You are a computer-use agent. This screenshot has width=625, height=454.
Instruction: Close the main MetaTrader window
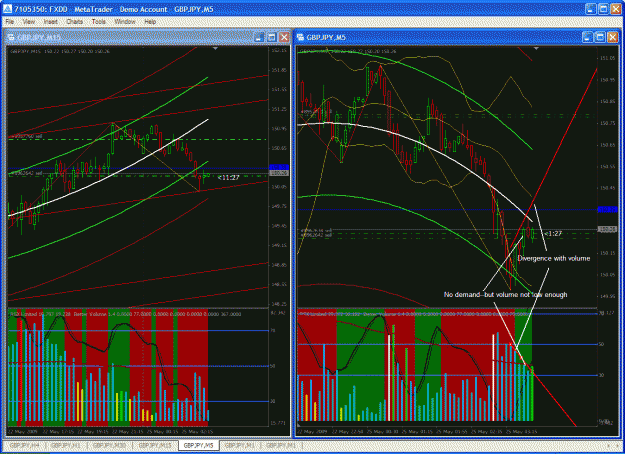pos(616,9)
